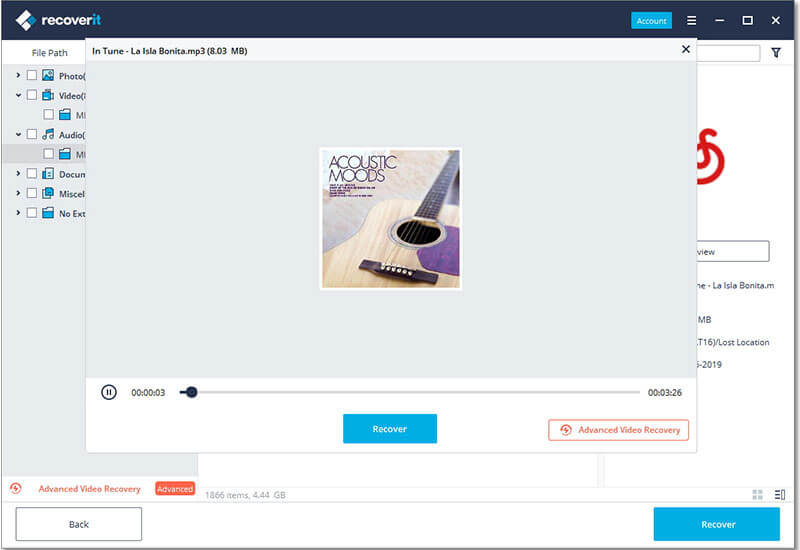
Task: Click the Advanced Video Recovery icon in sidebar footer
Action: [16, 488]
